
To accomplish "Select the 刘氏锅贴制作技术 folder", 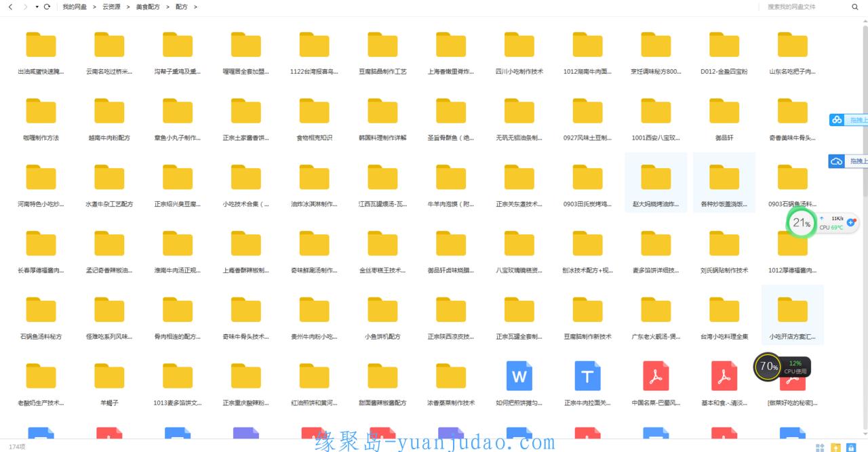I will click(724, 251).
